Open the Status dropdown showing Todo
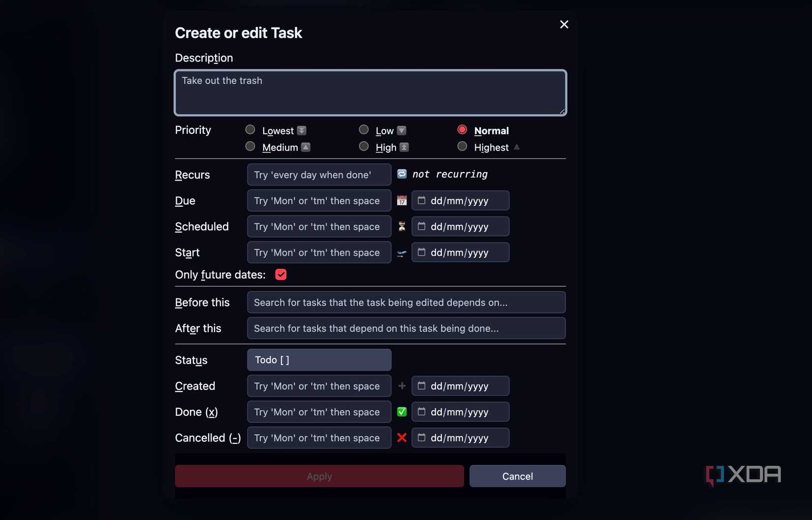Screen dimensions: 812x520 (x=319, y=360)
